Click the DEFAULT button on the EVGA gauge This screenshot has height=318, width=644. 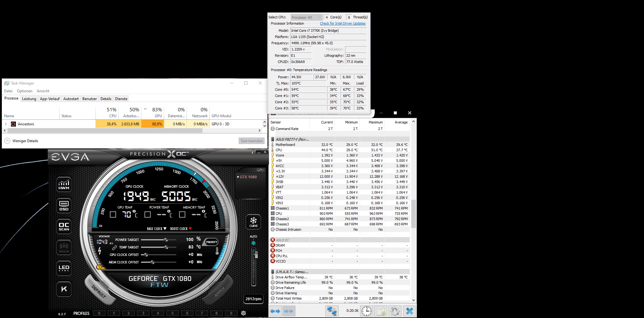[x=99, y=291]
